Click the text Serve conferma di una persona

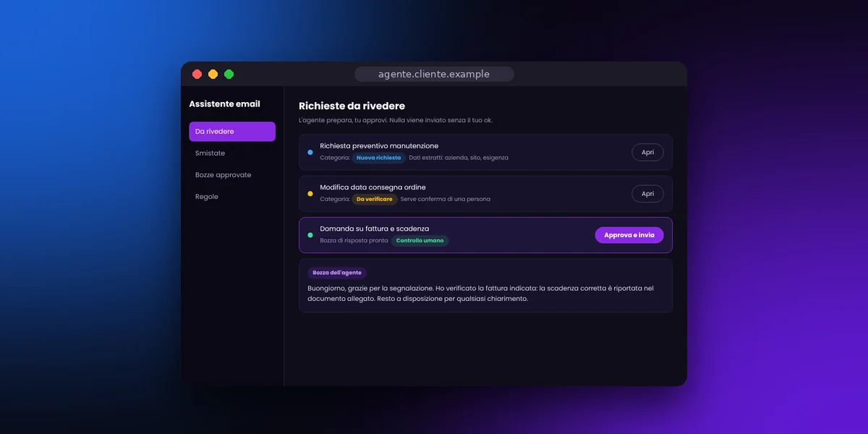click(x=446, y=199)
